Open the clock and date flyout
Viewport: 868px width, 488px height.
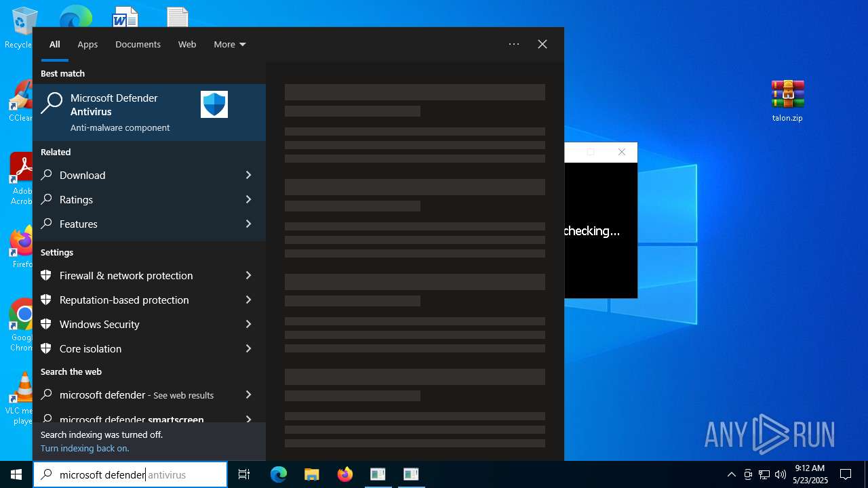coord(810,474)
